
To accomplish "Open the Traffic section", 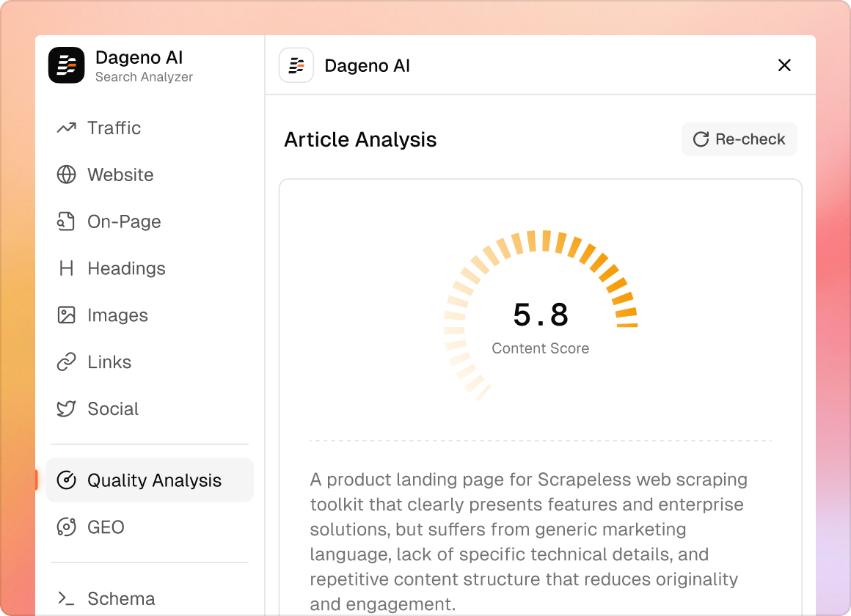I will [x=114, y=128].
